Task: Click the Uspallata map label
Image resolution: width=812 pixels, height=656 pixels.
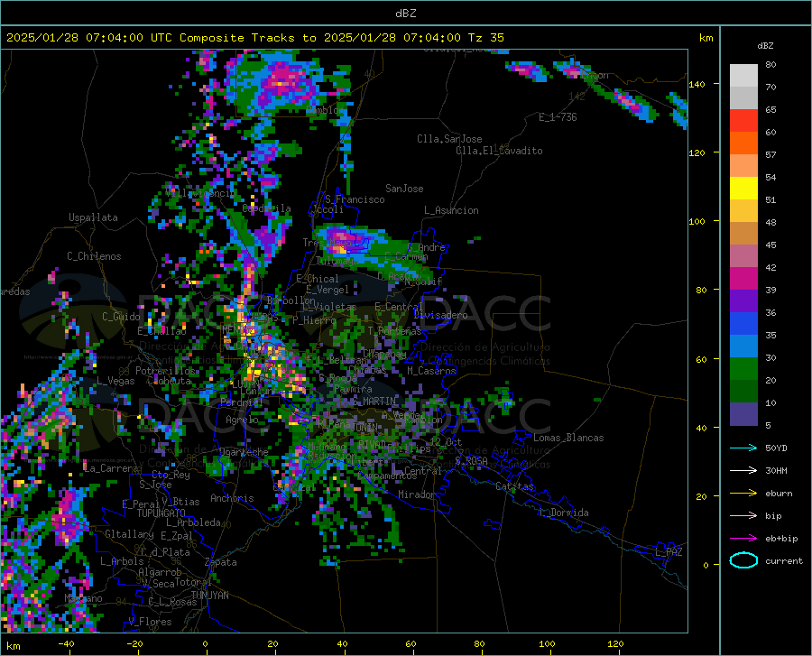Action: 93,217
